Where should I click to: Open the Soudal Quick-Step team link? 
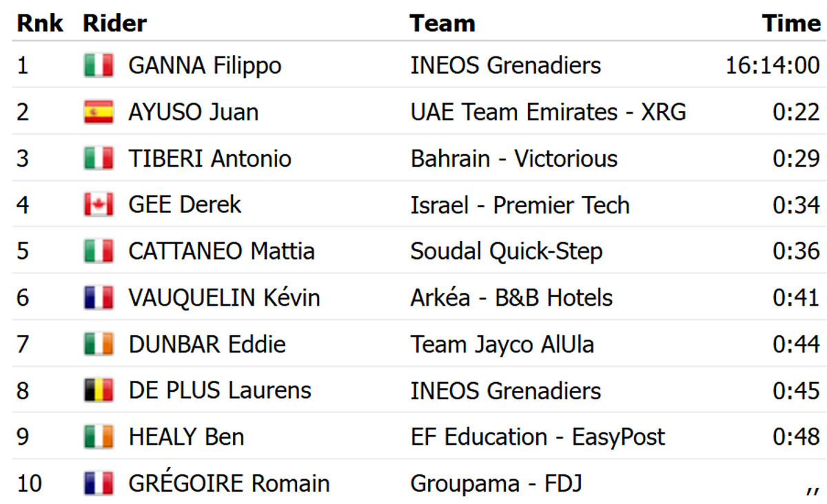click(x=506, y=251)
